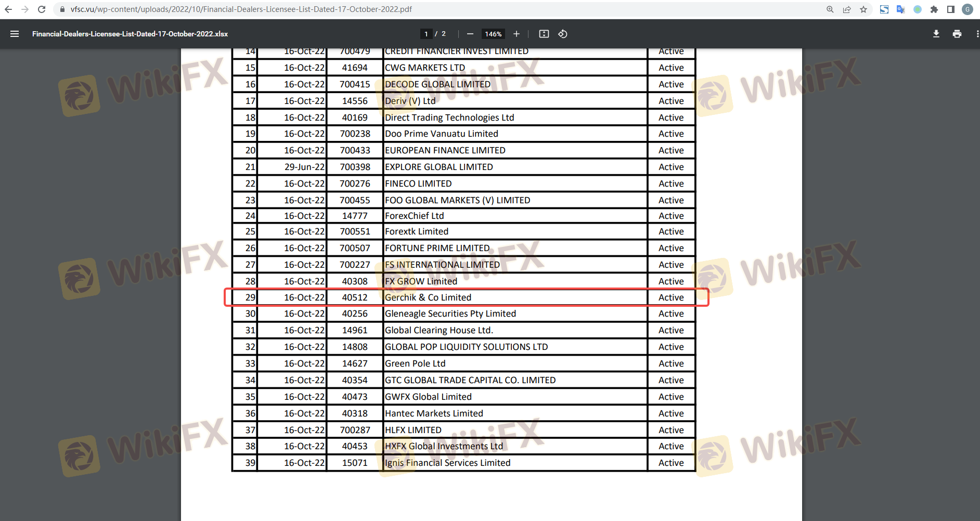
Task: Reload the current page
Action: pyautogui.click(x=42, y=9)
